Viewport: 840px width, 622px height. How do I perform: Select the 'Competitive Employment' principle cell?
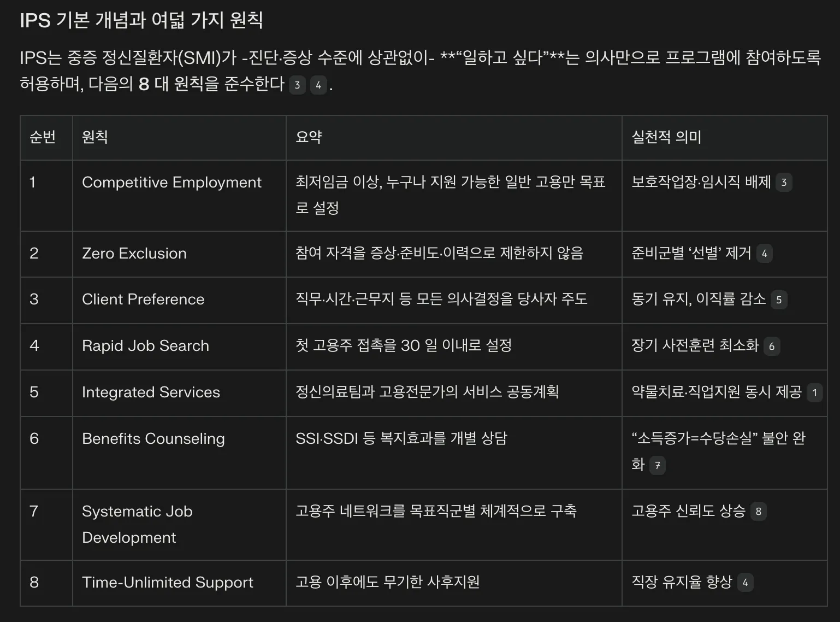click(x=171, y=182)
